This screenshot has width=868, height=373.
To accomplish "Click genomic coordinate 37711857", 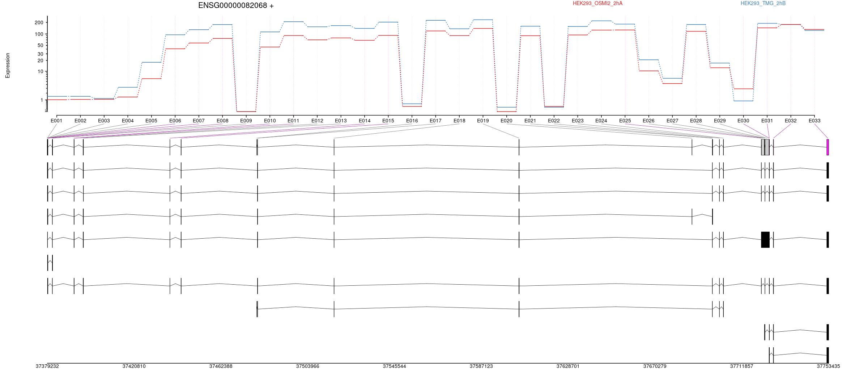I will tap(741, 366).
